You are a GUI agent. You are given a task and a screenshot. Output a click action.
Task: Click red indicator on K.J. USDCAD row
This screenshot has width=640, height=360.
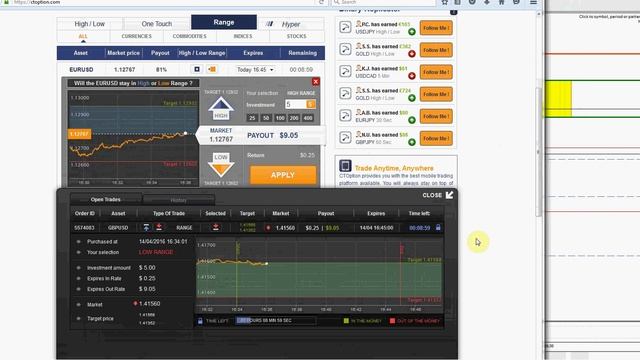tap(412, 76)
